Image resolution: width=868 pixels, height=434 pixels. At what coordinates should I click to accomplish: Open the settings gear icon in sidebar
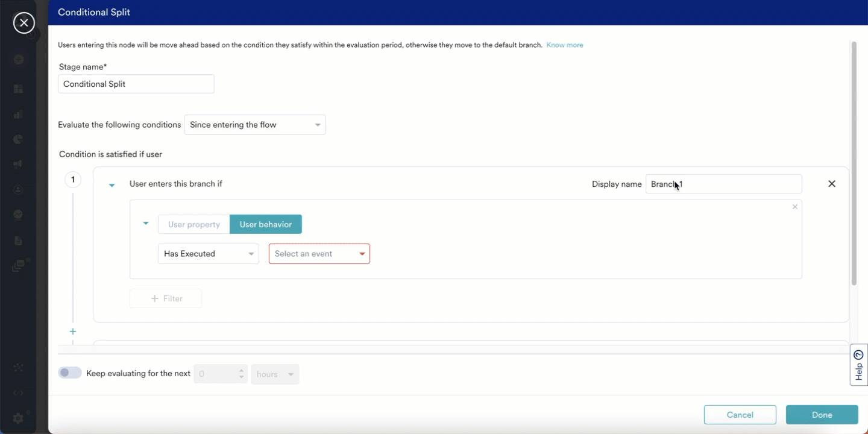18,418
